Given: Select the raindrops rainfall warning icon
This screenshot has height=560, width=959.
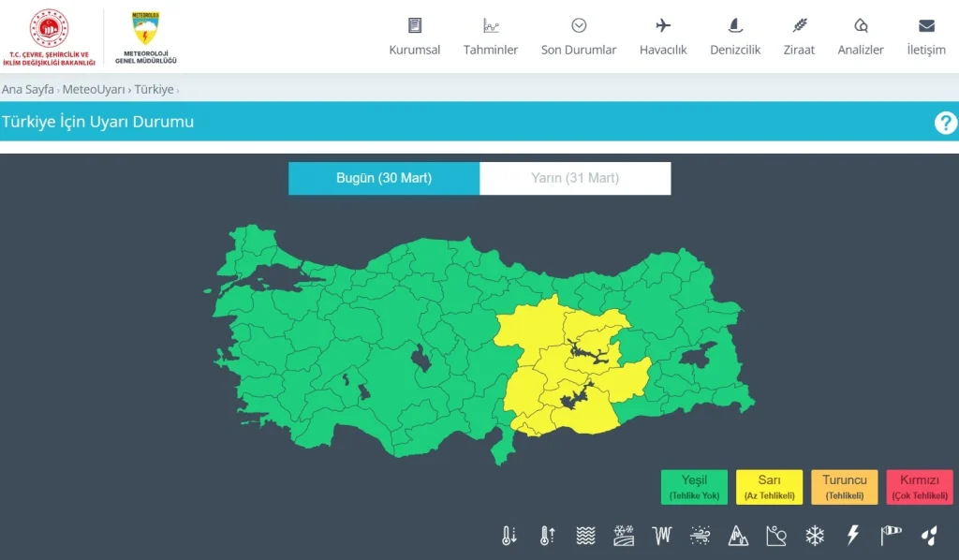Looking at the screenshot, I should click(929, 536).
